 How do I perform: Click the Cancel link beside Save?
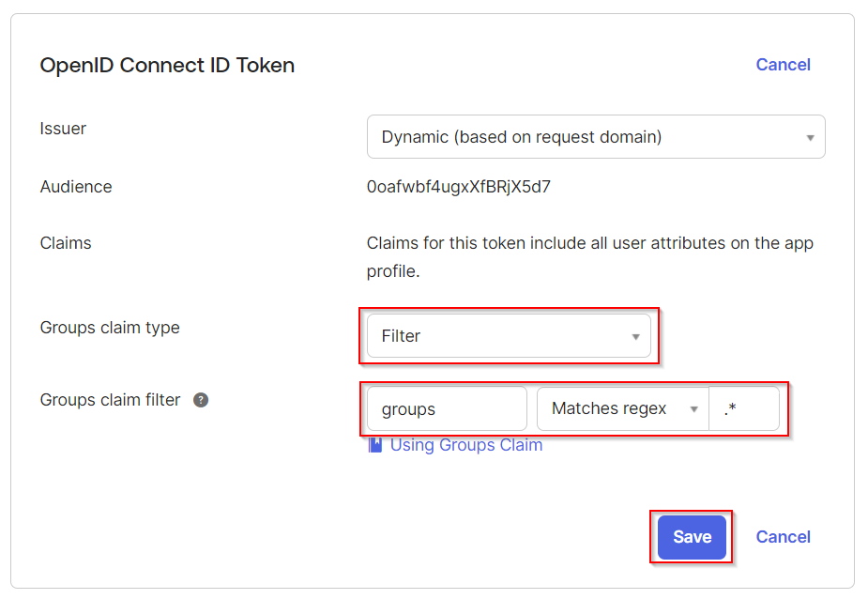click(783, 537)
